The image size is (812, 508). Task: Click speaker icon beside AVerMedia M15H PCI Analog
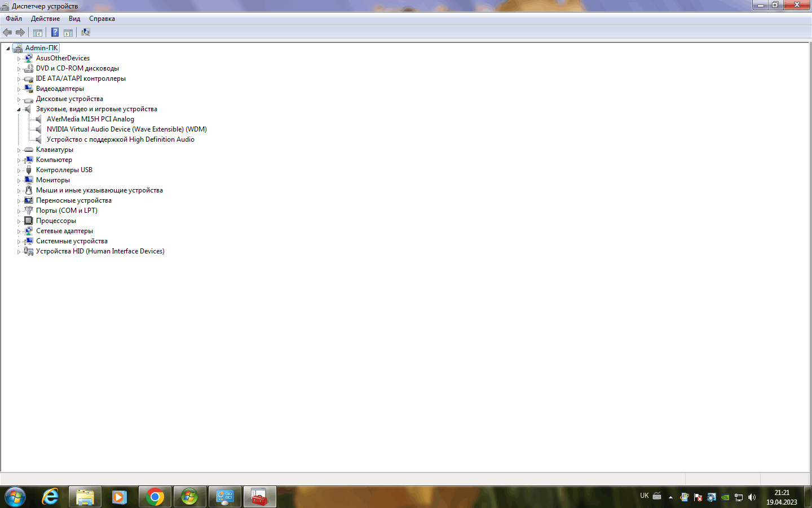[x=39, y=119]
